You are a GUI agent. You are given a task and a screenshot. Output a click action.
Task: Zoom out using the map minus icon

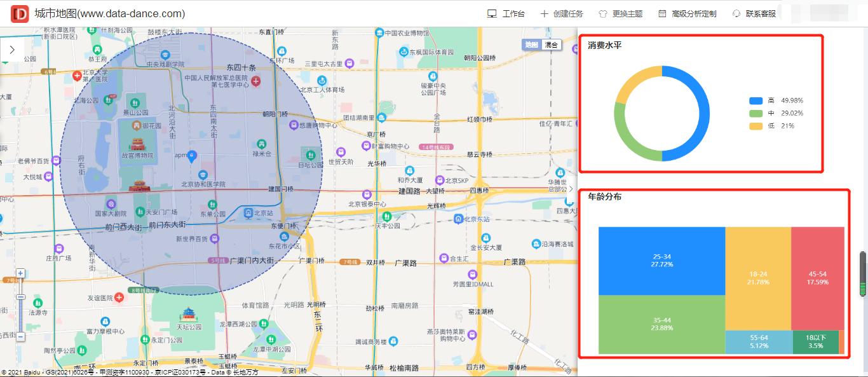[x=20, y=337]
